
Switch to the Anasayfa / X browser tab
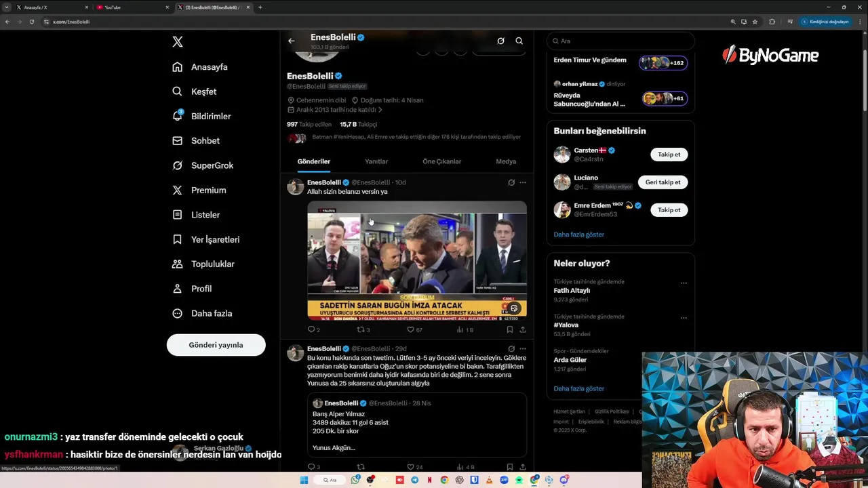pos(52,7)
